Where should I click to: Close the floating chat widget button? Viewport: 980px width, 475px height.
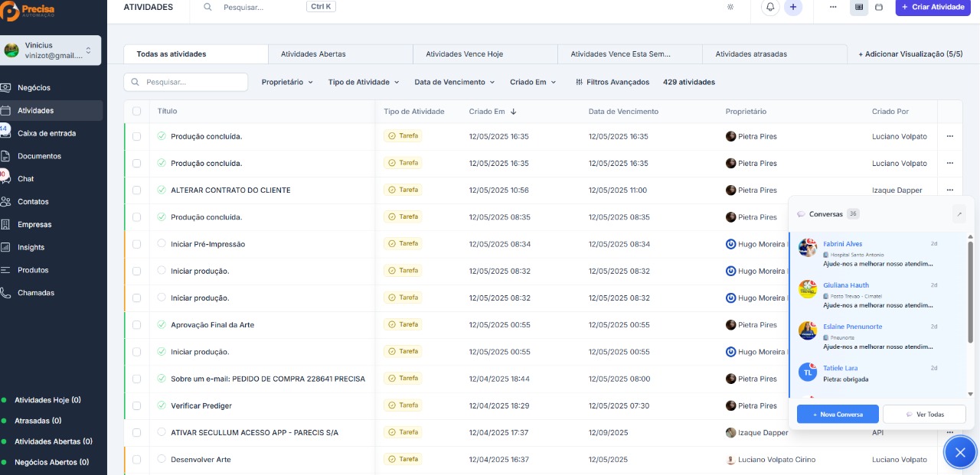point(960,452)
